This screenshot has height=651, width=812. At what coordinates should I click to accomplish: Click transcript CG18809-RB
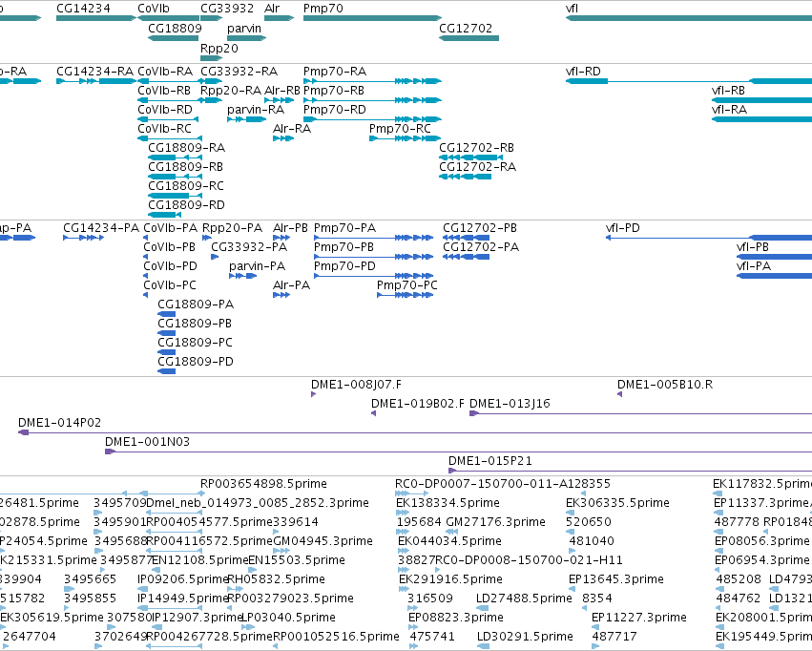click(175, 177)
